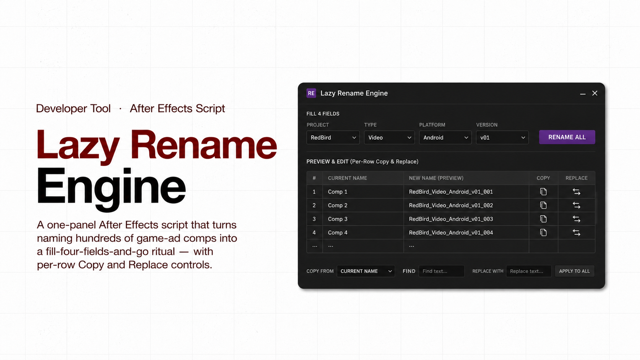Copy name for Comp 4 row

point(543,233)
